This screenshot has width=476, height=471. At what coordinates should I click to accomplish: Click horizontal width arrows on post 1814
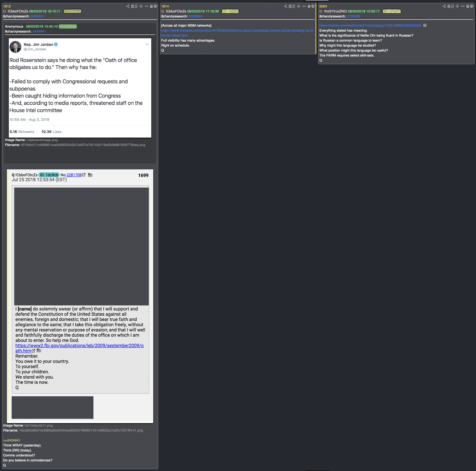tap(304, 6)
